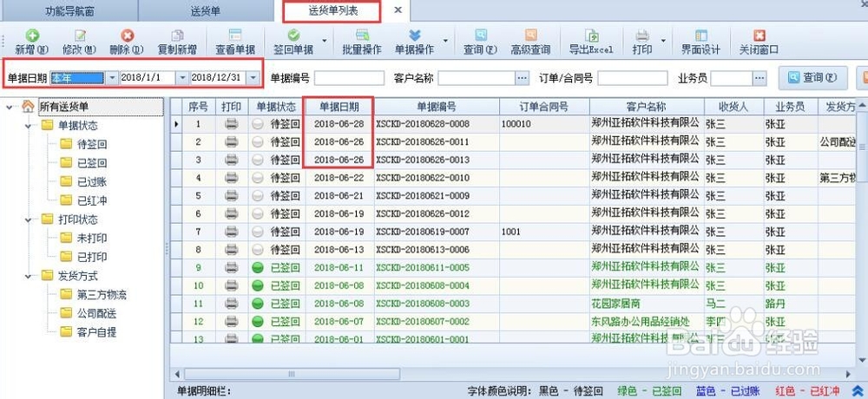Click the 订单/合同号 input field
This screenshot has width=868, height=399.
632,79
